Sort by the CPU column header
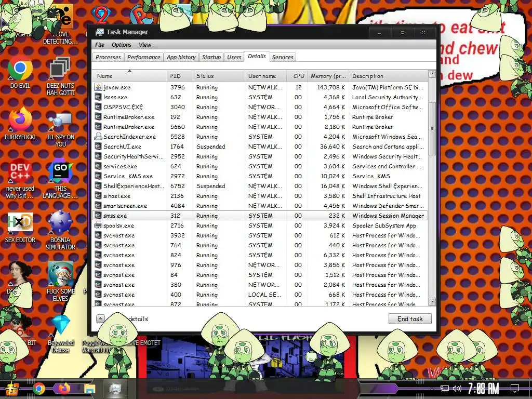 tap(297, 76)
